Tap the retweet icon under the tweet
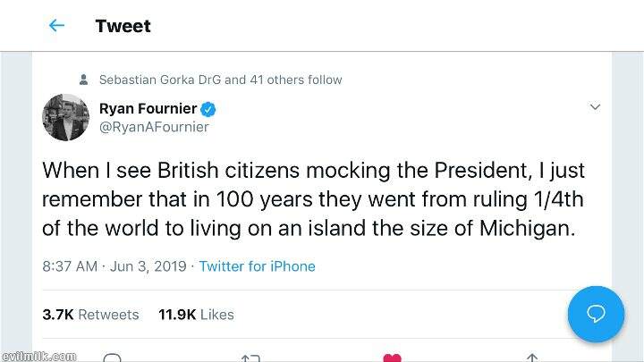Image resolution: width=644 pixels, height=362 pixels. 250,358
